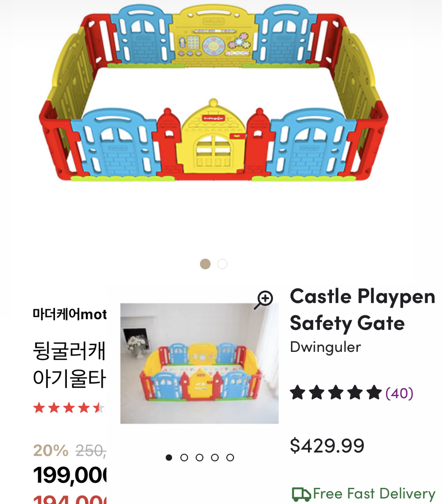442x504 pixels.
Task: Click the delivery truck icon
Action: click(301, 494)
